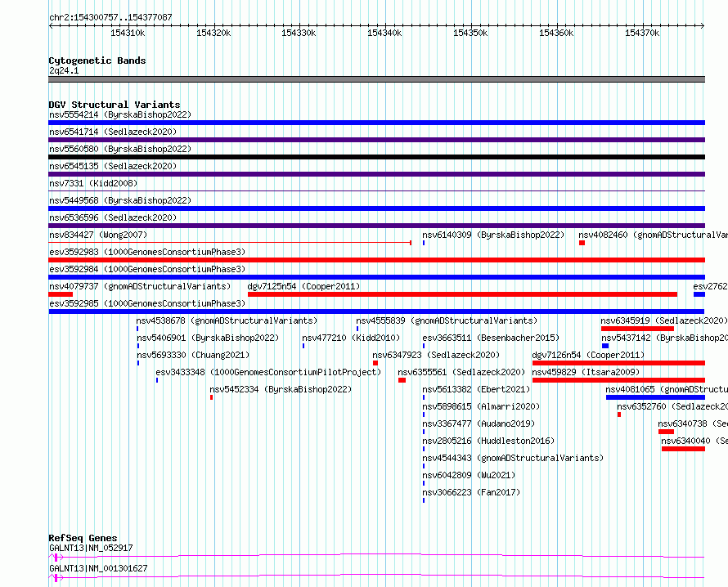Open nsv5613382 (Ebert2021) label
728x587 pixels.
pos(476,389)
